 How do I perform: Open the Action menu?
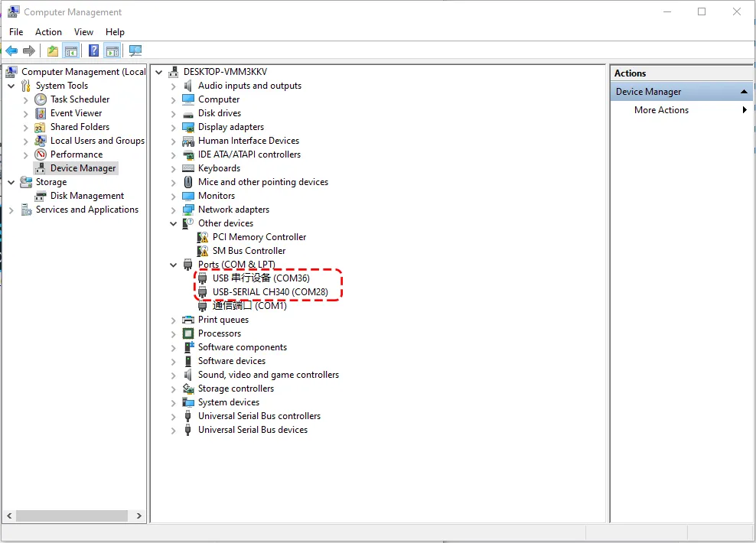coord(48,32)
